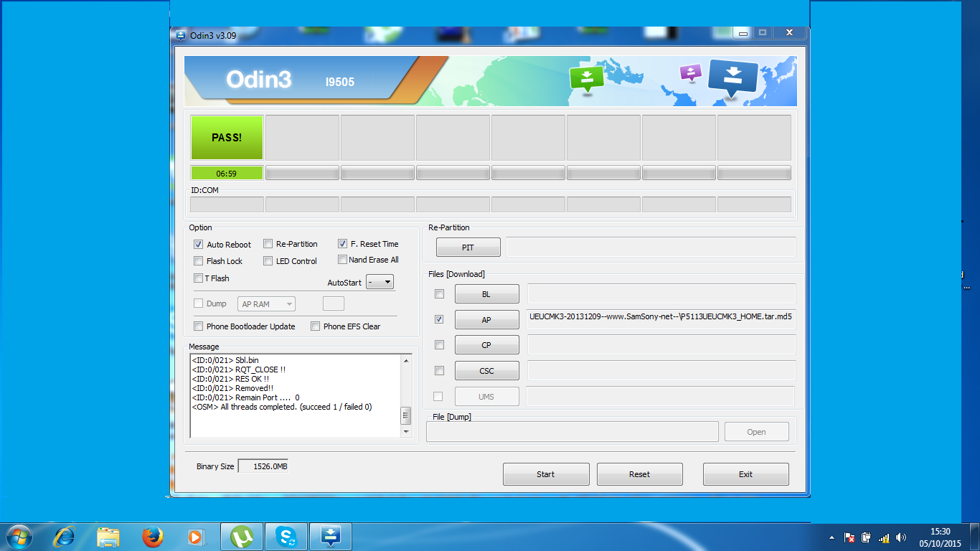Open the network signal tray icon
This screenshot has height=551, width=980.
pos(884,537)
